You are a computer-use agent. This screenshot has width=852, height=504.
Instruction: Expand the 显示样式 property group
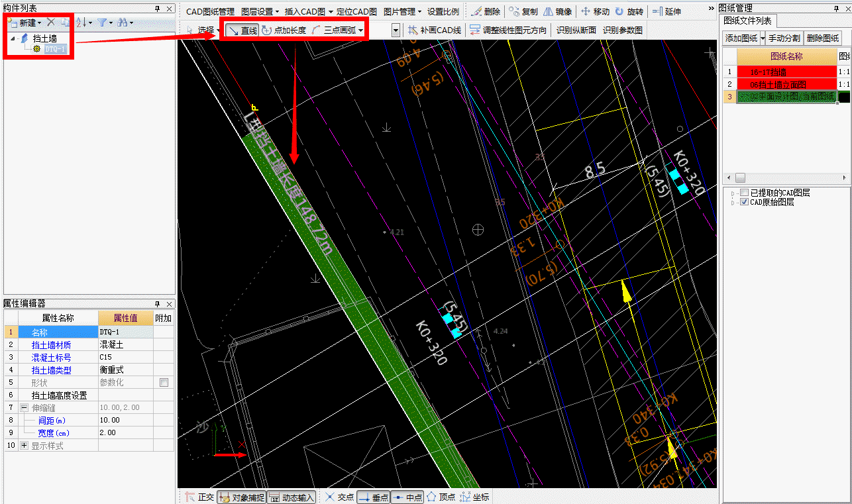pyautogui.click(x=25, y=446)
